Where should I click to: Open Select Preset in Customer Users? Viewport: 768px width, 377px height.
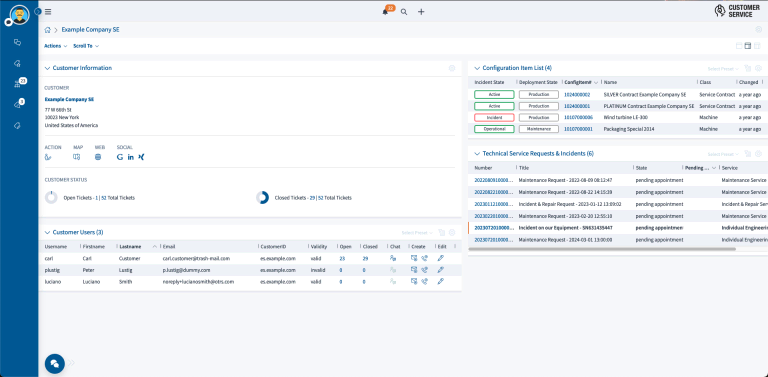pyautogui.click(x=417, y=233)
